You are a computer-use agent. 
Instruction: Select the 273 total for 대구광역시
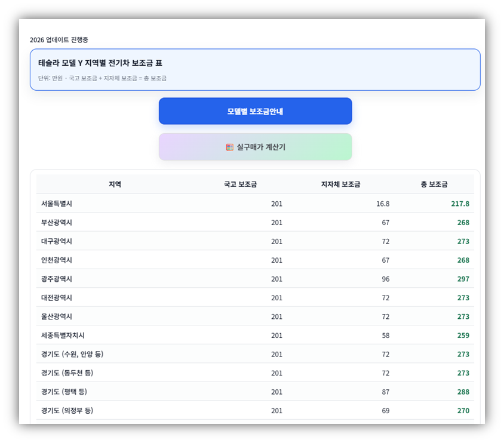(x=463, y=241)
